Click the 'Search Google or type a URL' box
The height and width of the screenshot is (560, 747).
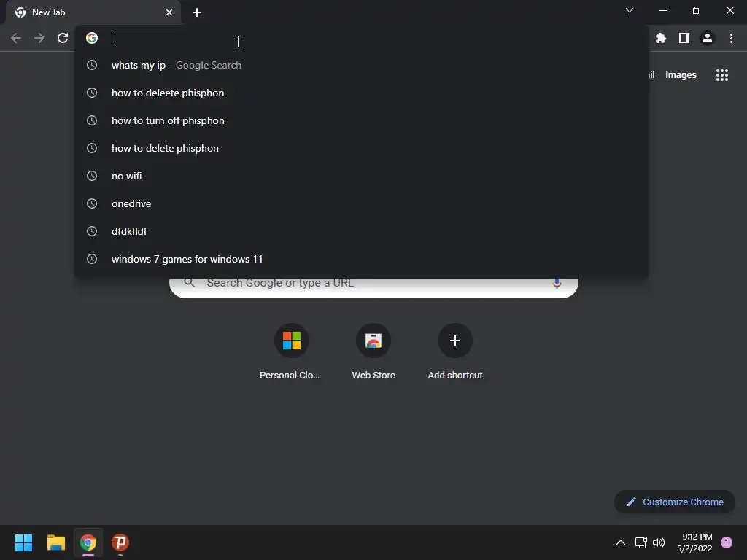[374, 287]
